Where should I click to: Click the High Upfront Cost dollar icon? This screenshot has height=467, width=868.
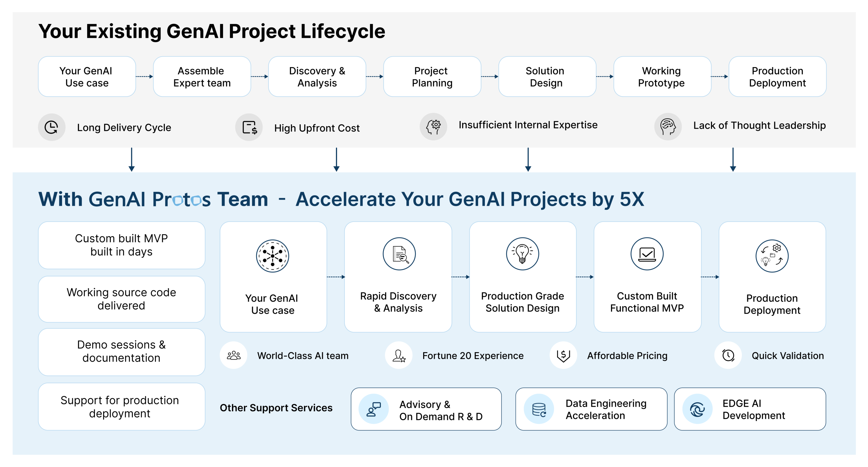pyautogui.click(x=249, y=127)
